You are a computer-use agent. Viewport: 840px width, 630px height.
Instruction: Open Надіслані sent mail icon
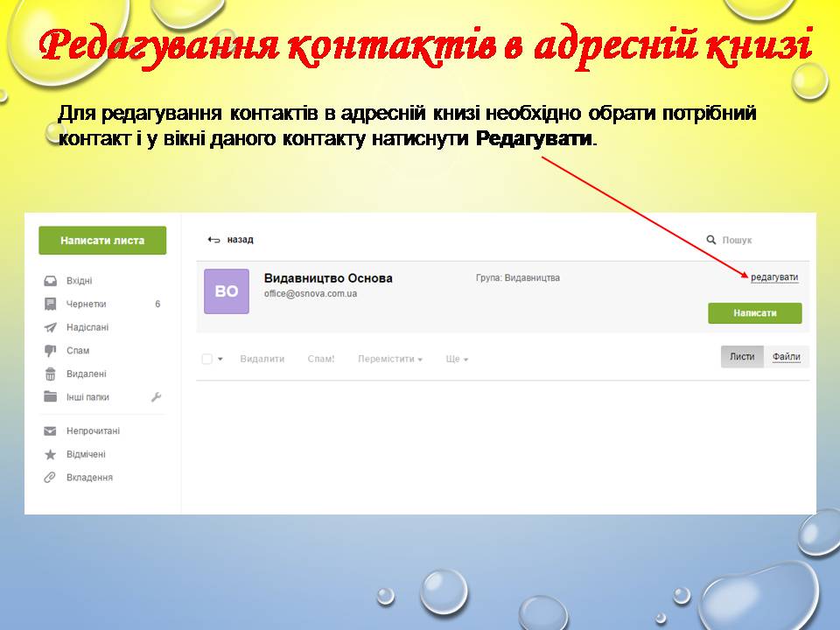(51, 327)
